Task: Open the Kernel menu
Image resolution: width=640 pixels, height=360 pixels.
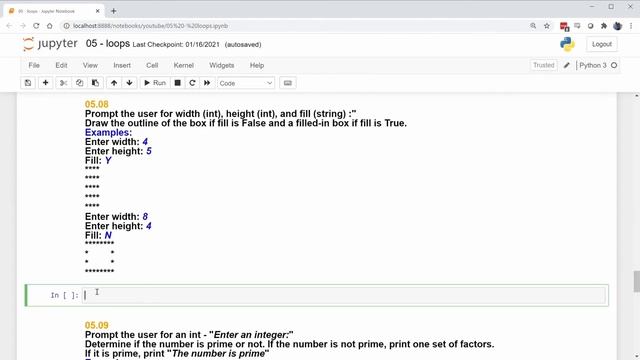Action: pyautogui.click(x=184, y=65)
